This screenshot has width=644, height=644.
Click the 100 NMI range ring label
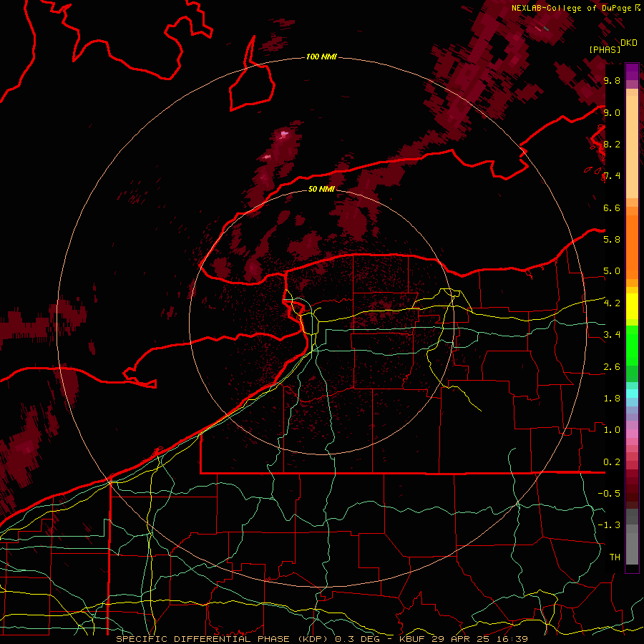tap(321, 57)
